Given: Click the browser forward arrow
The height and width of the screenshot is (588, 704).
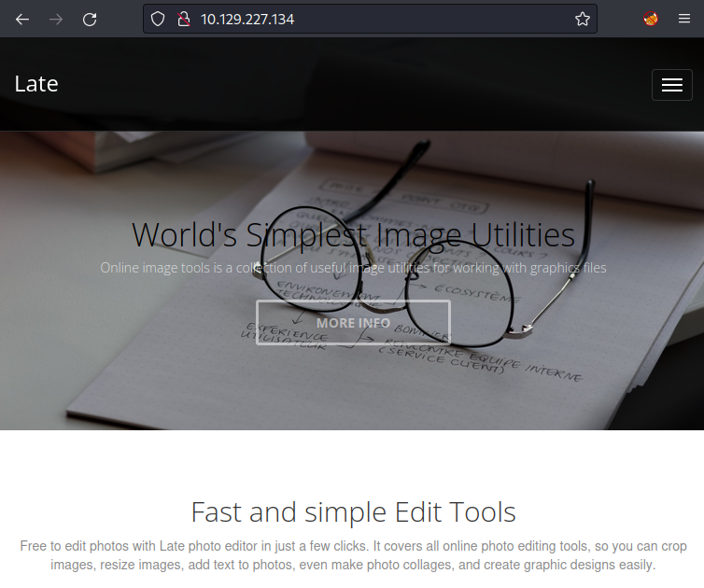Looking at the screenshot, I should [56, 20].
